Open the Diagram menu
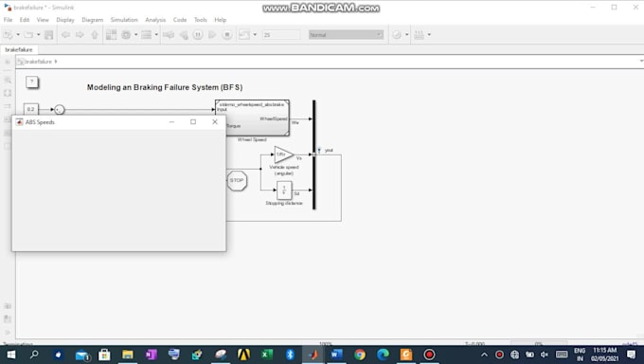The image size is (644, 364). tap(93, 20)
